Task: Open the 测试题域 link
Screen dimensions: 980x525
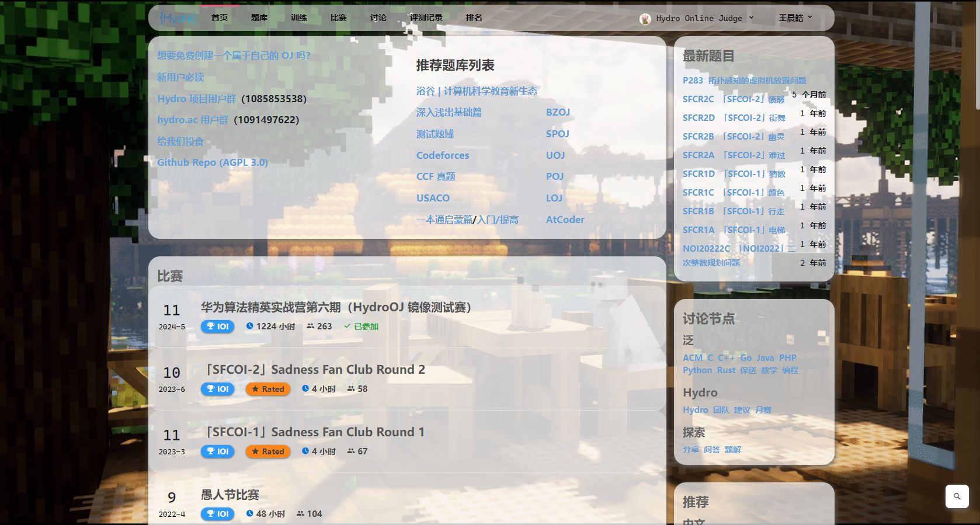Action: 435,134
